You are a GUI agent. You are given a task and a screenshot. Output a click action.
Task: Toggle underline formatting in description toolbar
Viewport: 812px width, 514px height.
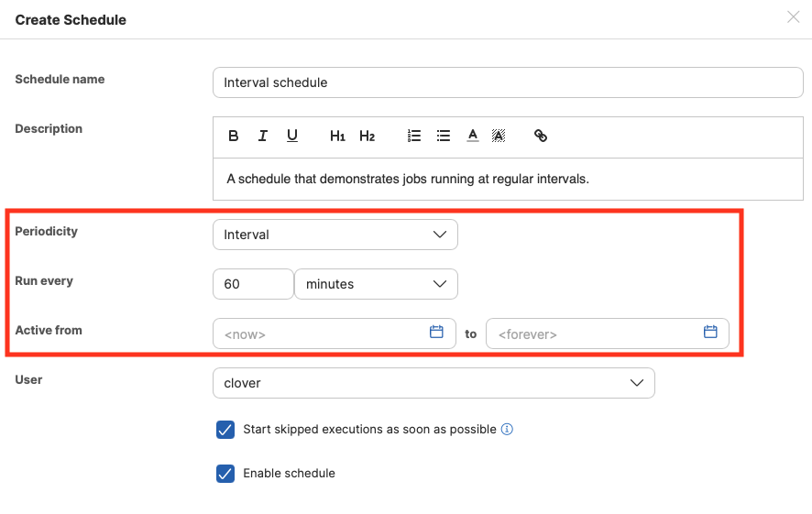point(292,136)
